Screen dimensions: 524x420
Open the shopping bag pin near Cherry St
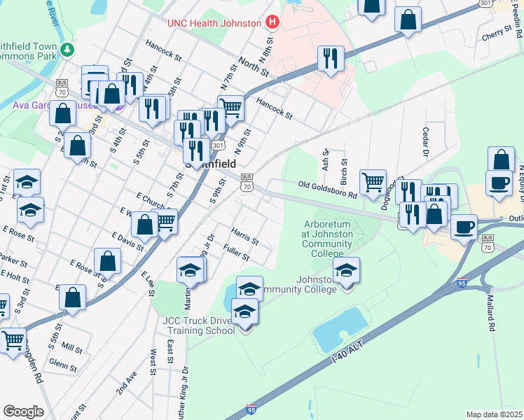pyautogui.click(x=408, y=20)
